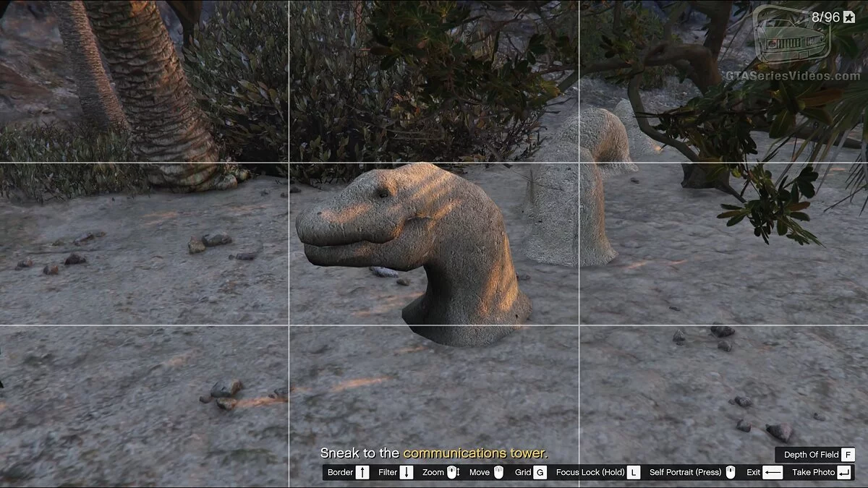Screen dimensions: 868x488
Task: Click the Move mouse icon
Action: point(498,472)
